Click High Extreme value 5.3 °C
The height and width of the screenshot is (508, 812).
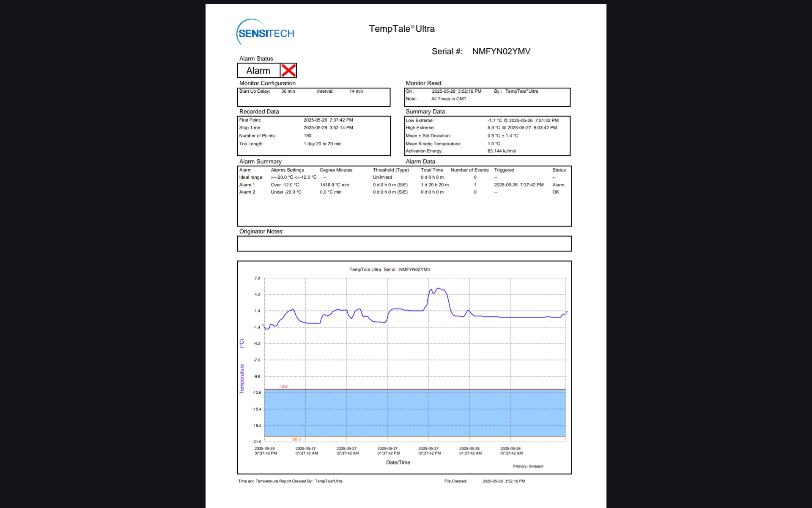[494, 128]
